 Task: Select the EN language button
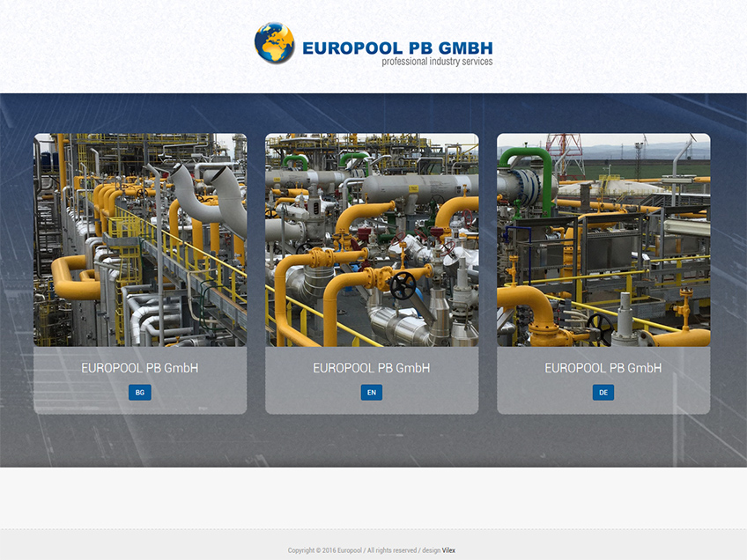coord(372,393)
